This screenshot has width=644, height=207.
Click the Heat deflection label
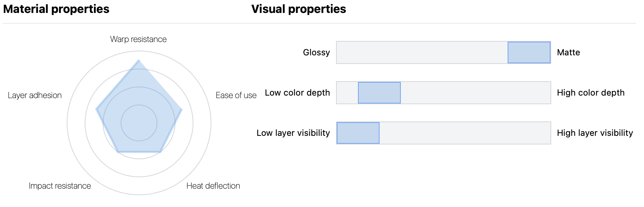click(x=213, y=186)
